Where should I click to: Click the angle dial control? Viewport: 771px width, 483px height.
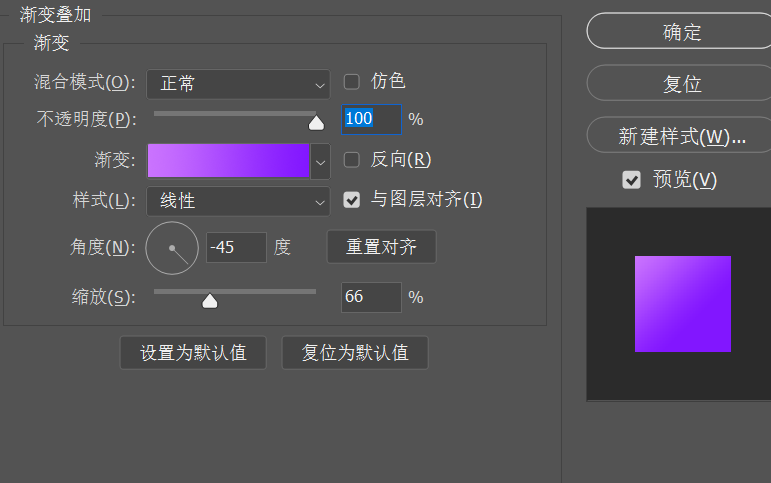172,247
